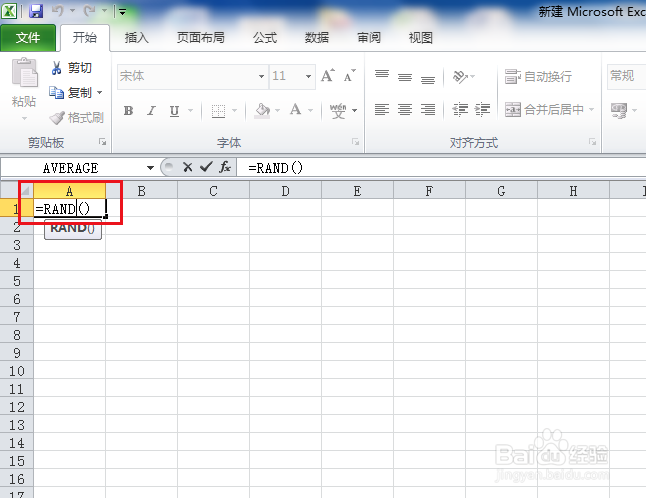Switch to the 视图 ribbon tab
The image size is (646, 498).
pyautogui.click(x=421, y=38)
